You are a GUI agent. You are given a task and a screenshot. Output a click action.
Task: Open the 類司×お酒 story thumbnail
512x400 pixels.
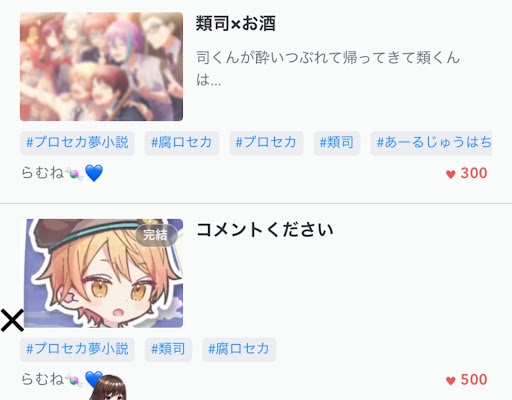click(x=101, y=67)
